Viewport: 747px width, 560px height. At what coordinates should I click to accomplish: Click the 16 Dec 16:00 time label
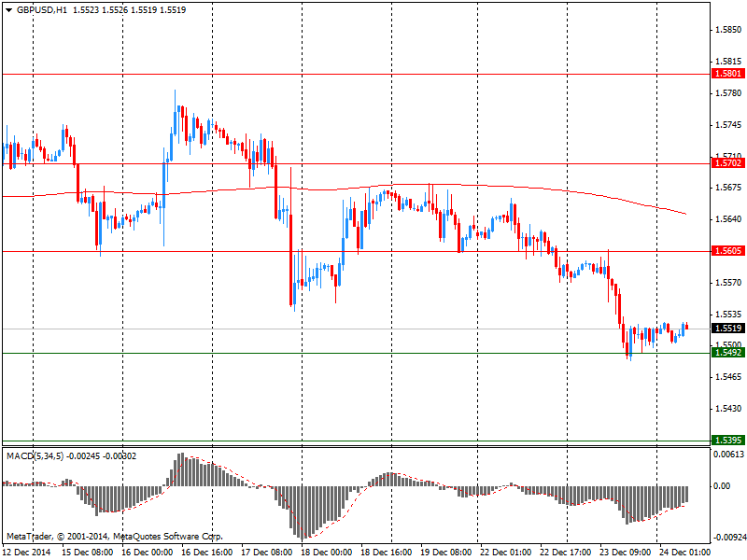pos(206,553)
